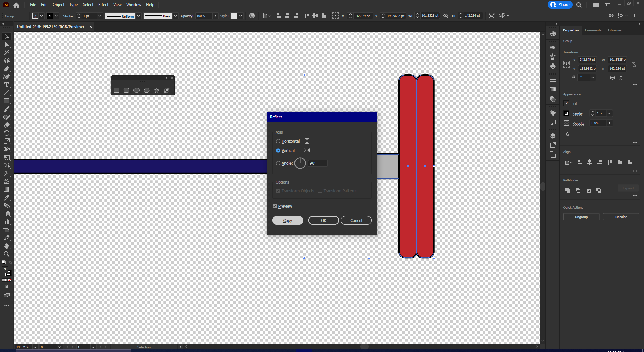
Task: Click the Angle input field in the Reflect dialog
Action: 317,163
